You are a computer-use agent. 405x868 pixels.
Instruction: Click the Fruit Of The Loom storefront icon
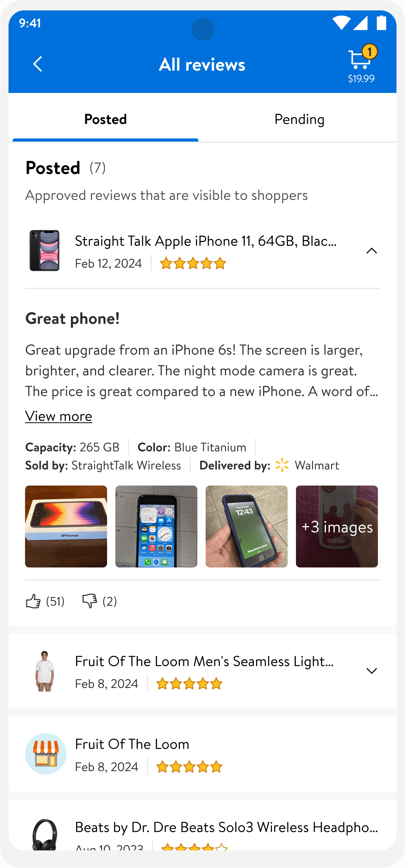pos(46,754)
